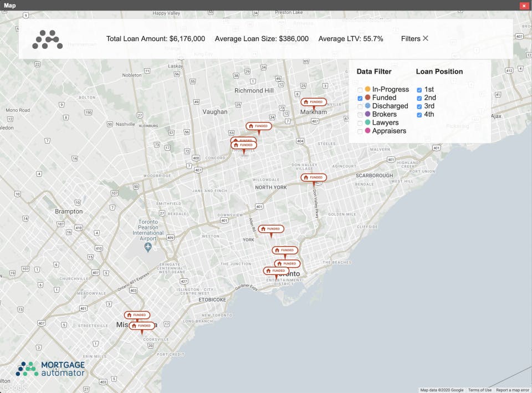The image size is (532, 393).
Task: Select the FUNDED marker north of York
Action: point(271,229)
